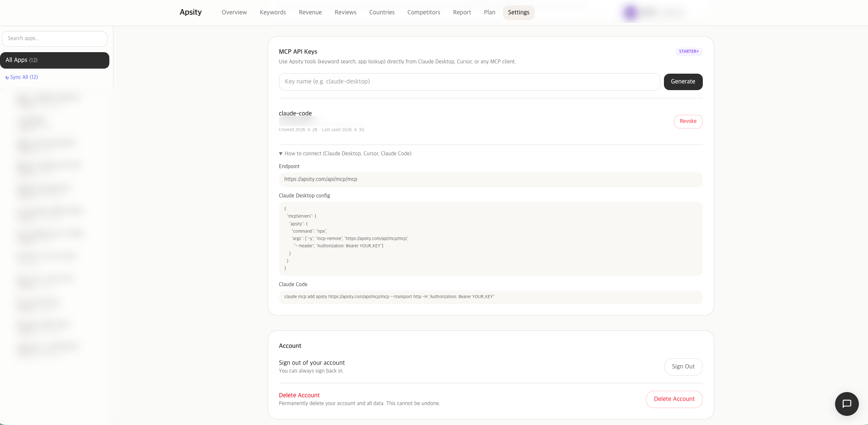Open the profile avatar menu
This screenshot has height=425, width=868.
[630, 12]
